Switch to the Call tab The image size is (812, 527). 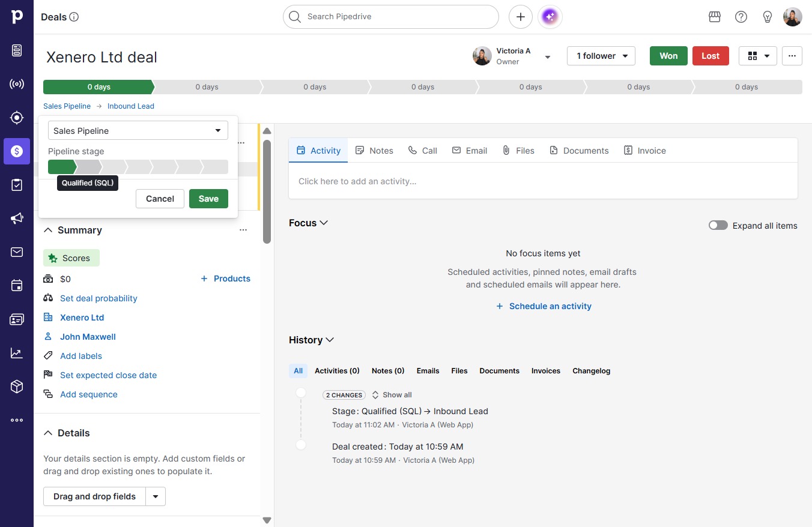pos(423,151)
